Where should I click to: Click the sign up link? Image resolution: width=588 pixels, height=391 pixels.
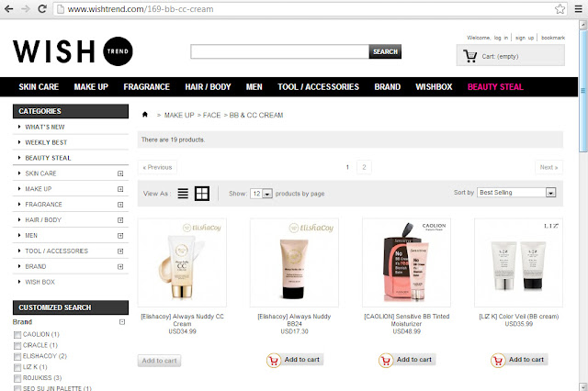pyautogui.click(x=525, y=38)
